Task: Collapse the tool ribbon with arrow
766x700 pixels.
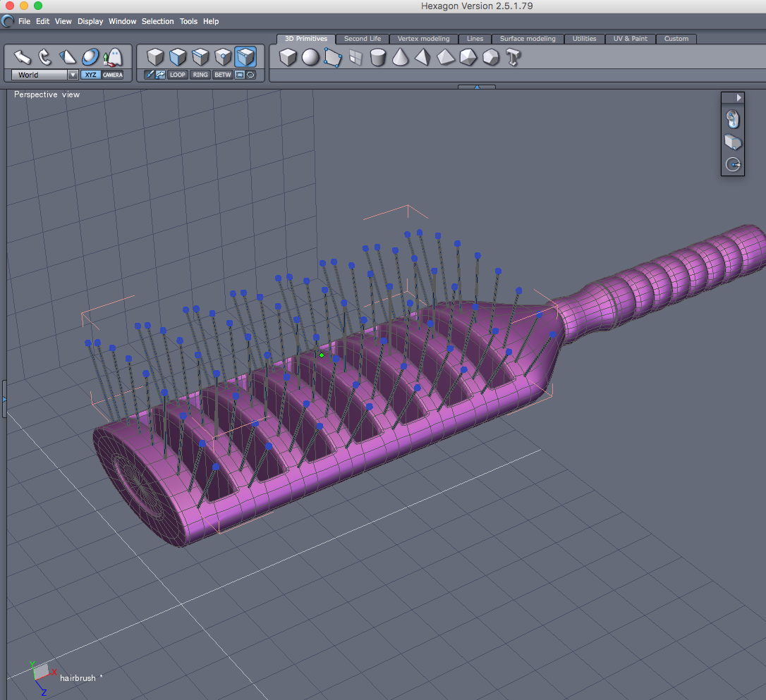Action: click(x=477, y=87)
